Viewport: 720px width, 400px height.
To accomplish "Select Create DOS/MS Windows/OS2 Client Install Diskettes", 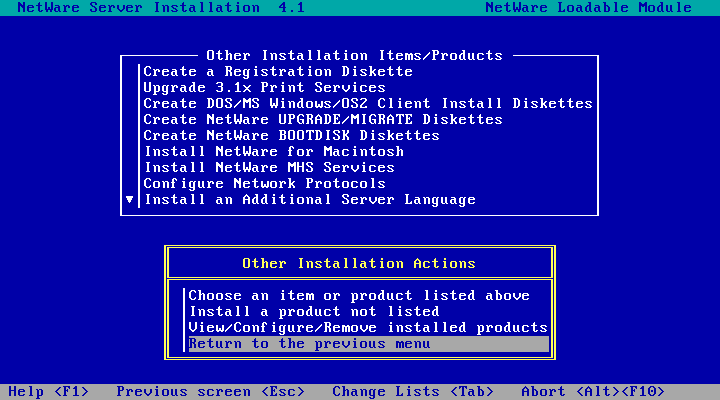I will point(368,103).
